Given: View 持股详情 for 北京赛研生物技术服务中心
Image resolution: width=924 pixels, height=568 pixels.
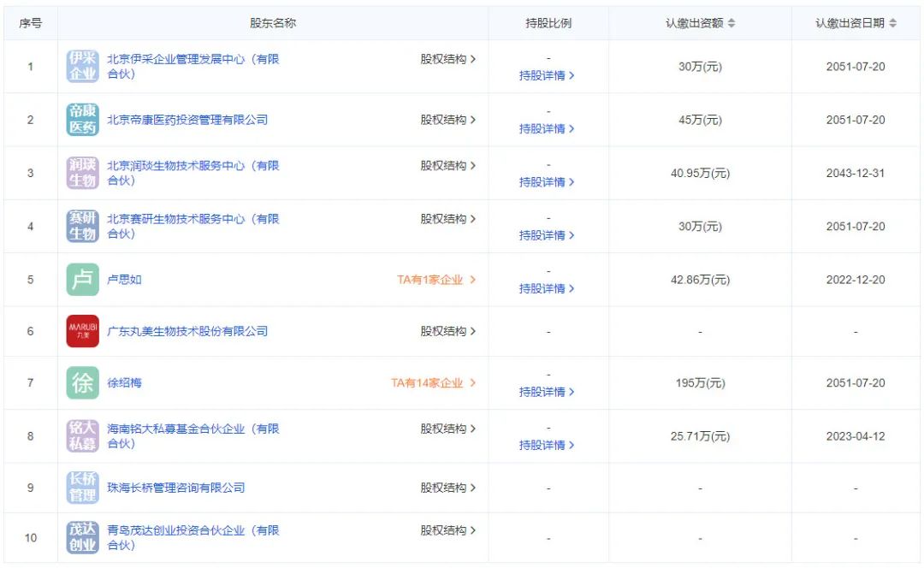Looking at the screenshot, I should [547, 235].
